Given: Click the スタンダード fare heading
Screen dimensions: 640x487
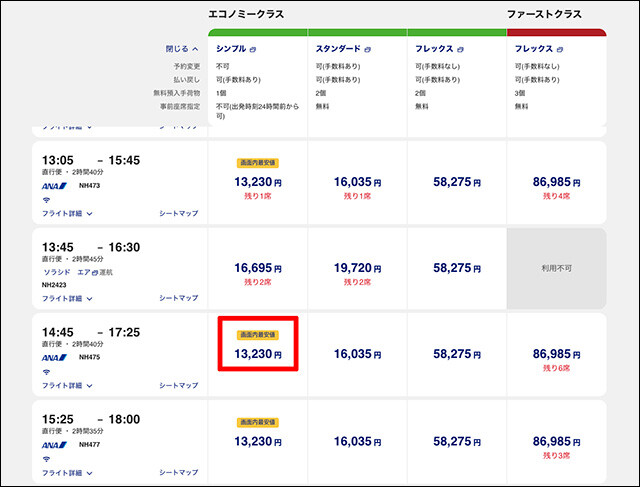Looking at the screenshot, I should coord(338,49).
